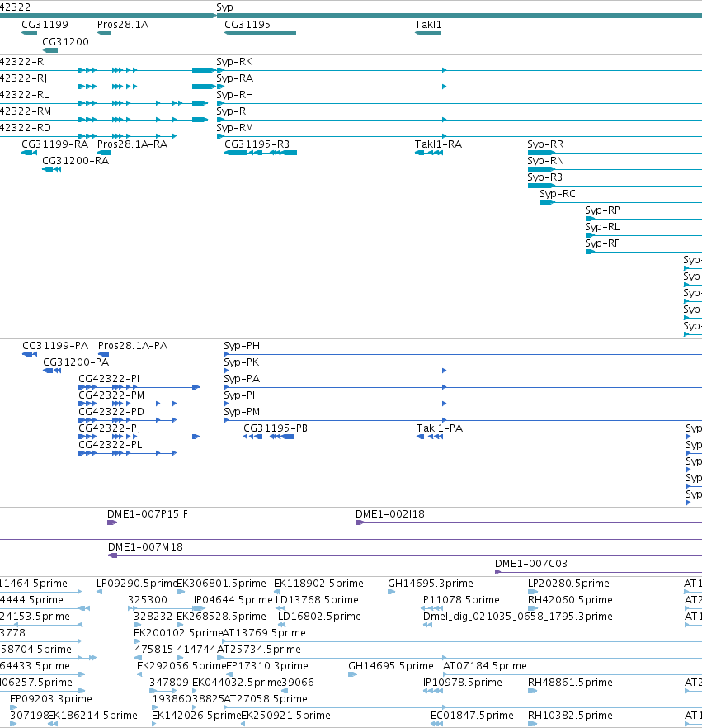Click the Takl1 gene label
The image size is (702, 728).
click(428, 25)
